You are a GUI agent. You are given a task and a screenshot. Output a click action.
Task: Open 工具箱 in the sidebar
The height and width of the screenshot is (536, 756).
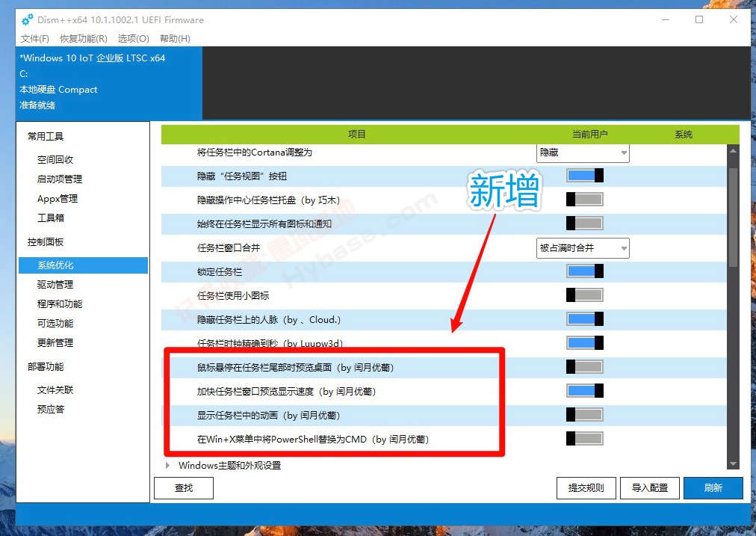(x=51, y=218)
